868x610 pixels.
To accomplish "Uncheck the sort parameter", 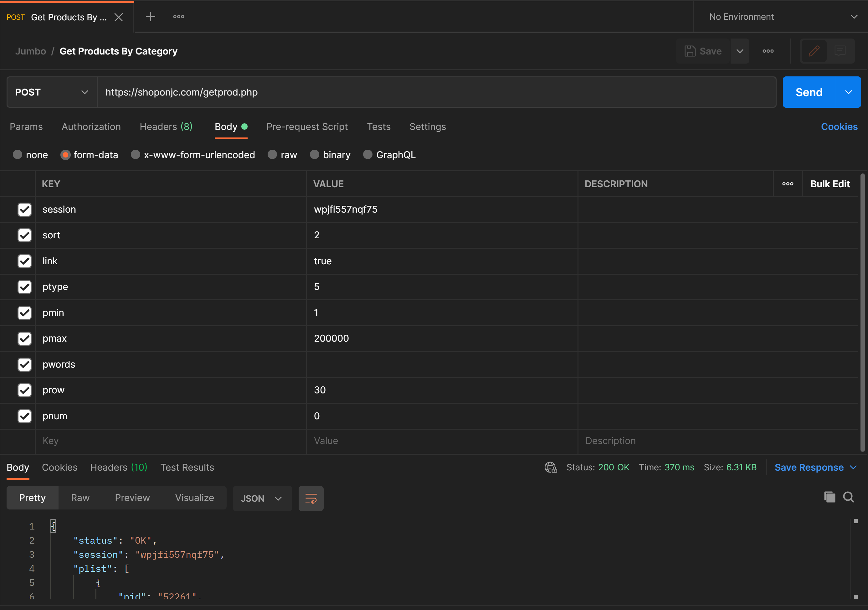I will (x=25, y=235).
